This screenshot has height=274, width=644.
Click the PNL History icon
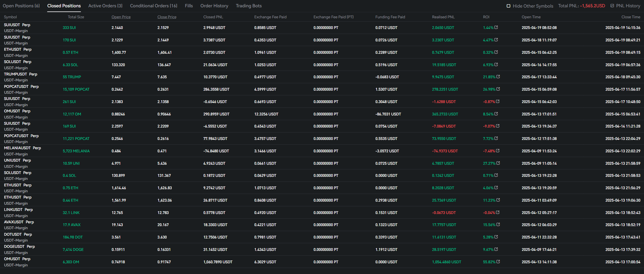click(x=612, y=6)
